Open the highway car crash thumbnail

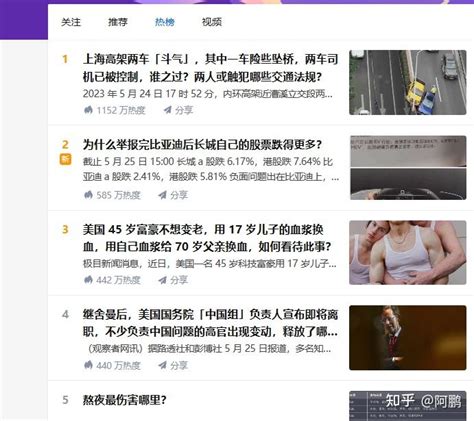coord(408,82)
